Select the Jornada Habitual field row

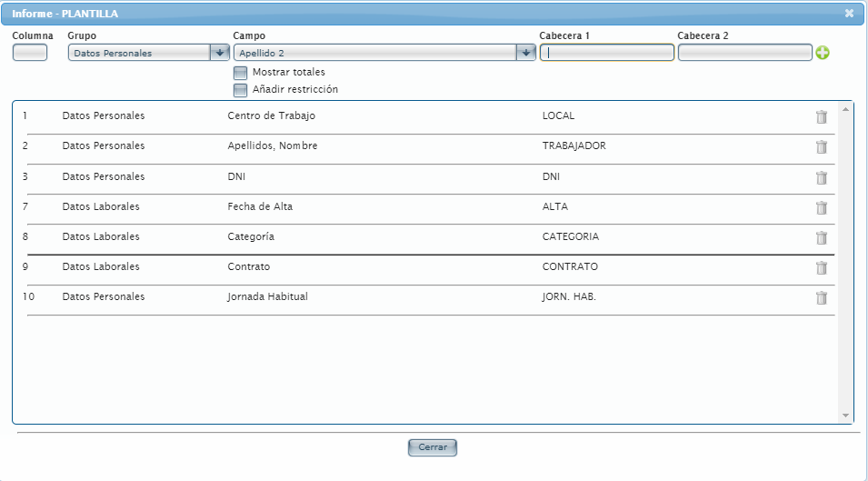click(x=268, y=296)
